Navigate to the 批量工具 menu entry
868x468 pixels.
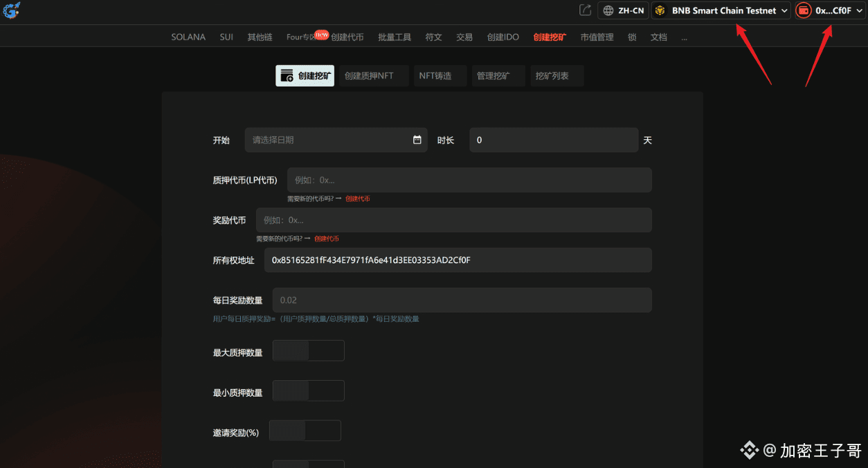(x=394, y=37)
